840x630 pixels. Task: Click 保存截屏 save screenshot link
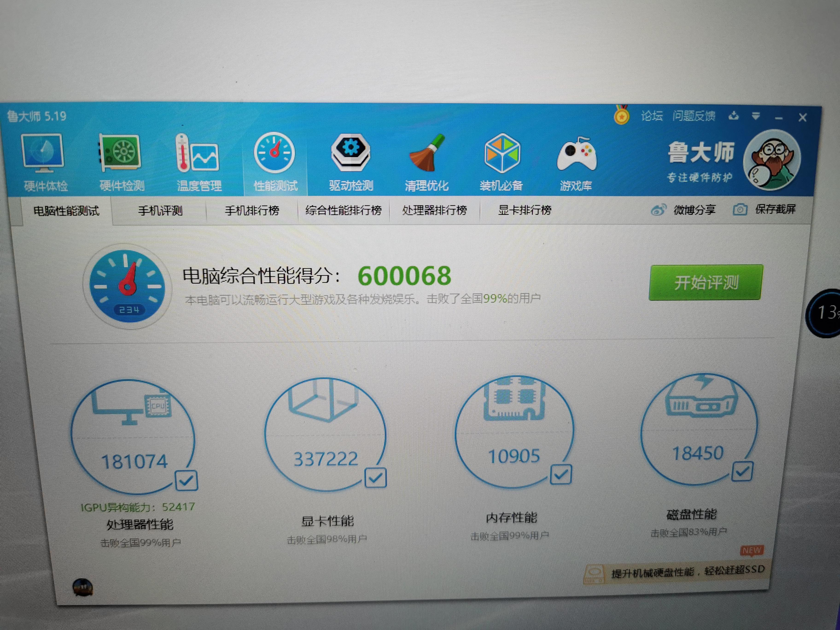click(775, 209)
